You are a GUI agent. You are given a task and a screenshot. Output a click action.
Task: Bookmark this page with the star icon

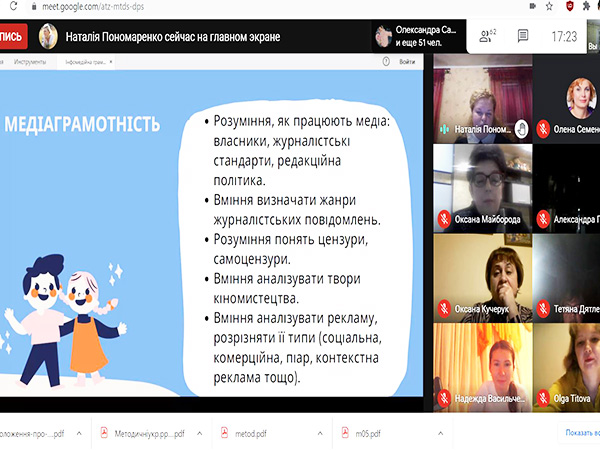(549, 6)
